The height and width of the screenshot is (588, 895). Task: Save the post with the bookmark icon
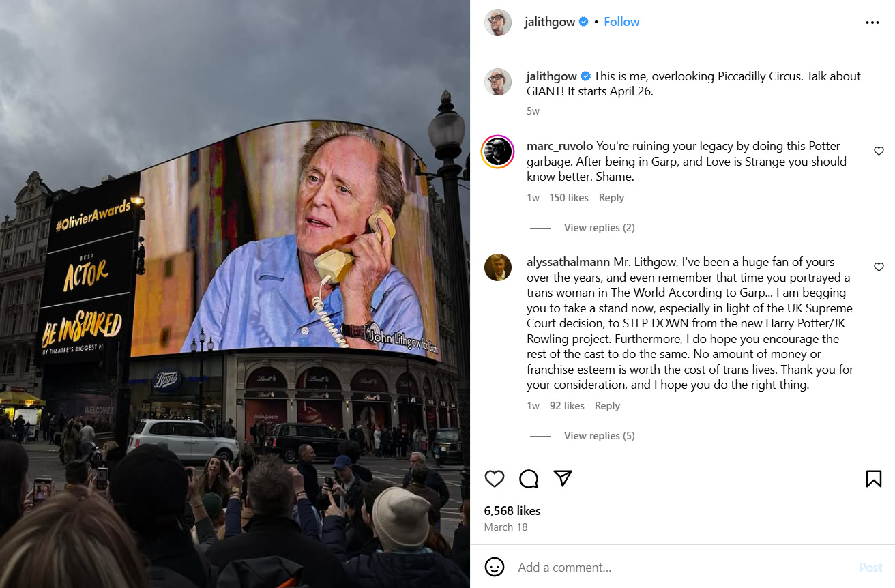point(873,479)
